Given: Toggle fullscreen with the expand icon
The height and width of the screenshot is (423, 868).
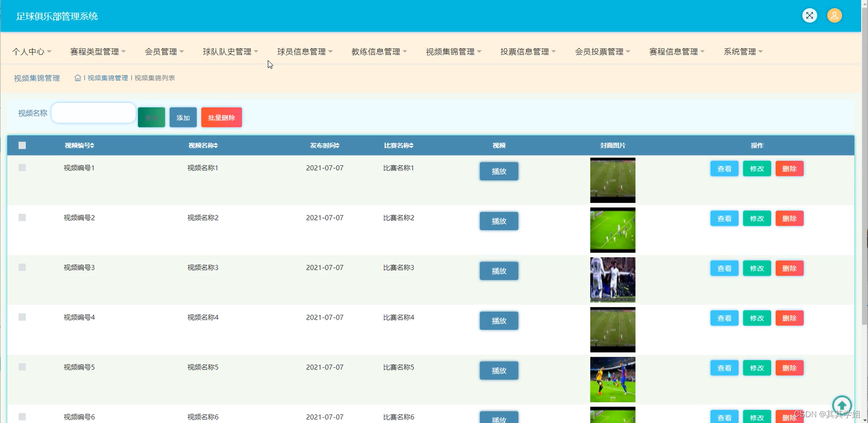Looking at the screenshot, I should [809, 15].
